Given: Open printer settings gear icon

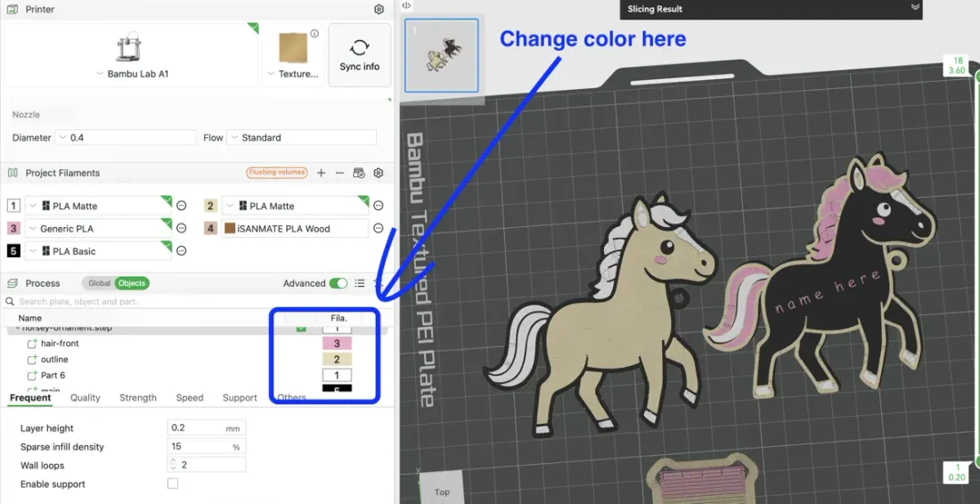Looking at the screenshot, I should pos(379,10).
